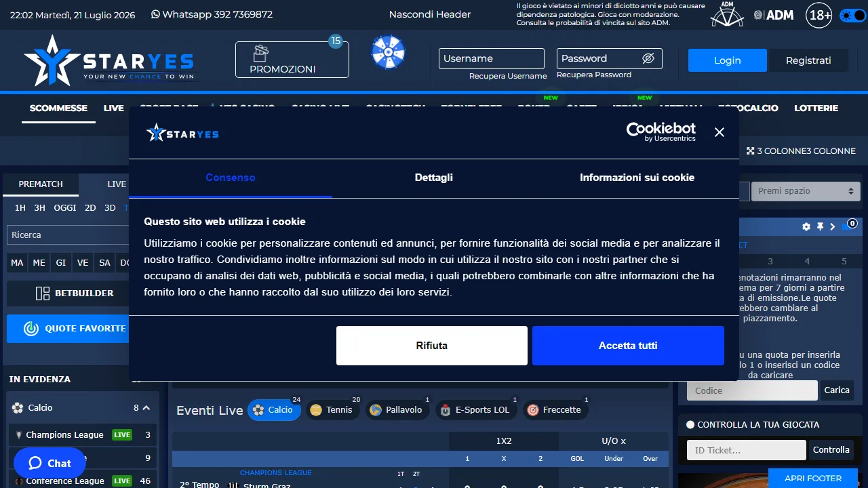Select E-Sports LOL live events chip
868x488 pixels.
477,410
